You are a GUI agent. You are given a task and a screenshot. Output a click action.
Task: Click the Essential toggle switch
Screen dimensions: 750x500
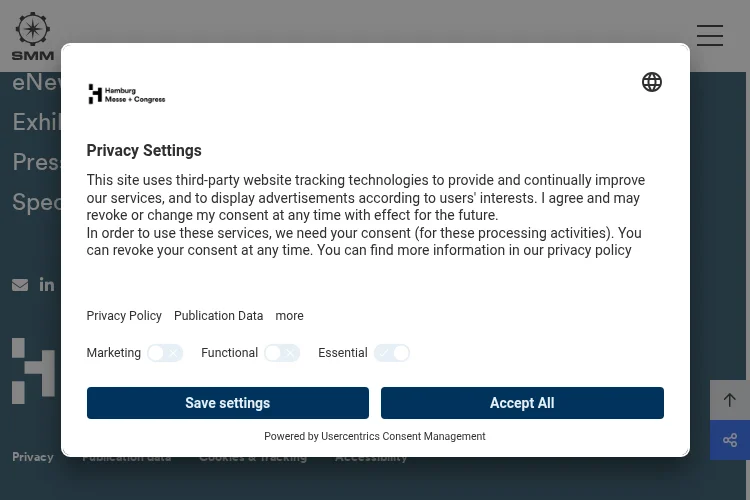tap(392, 353)
